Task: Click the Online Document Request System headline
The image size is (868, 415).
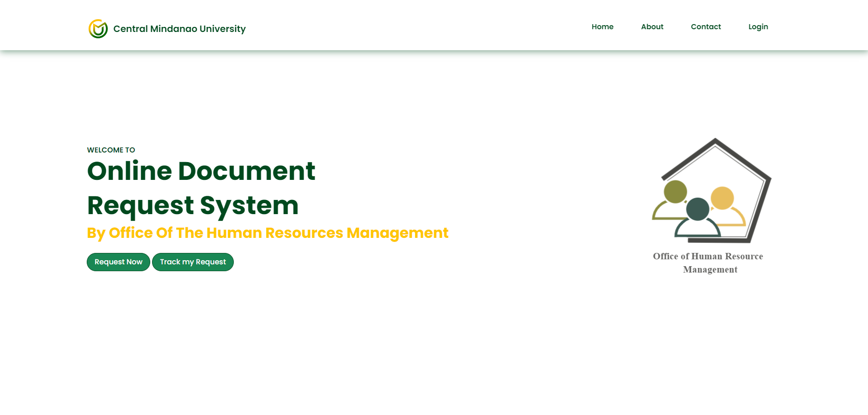Action: point(201,188)
